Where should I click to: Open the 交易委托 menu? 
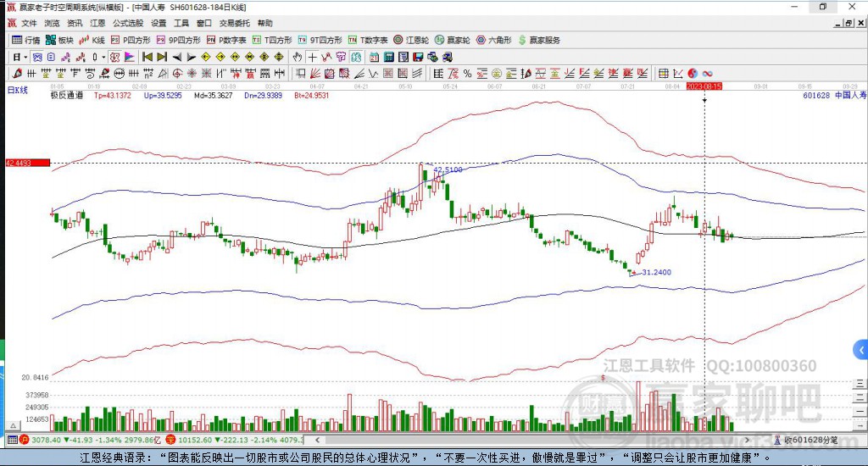(x=234, y=23)
